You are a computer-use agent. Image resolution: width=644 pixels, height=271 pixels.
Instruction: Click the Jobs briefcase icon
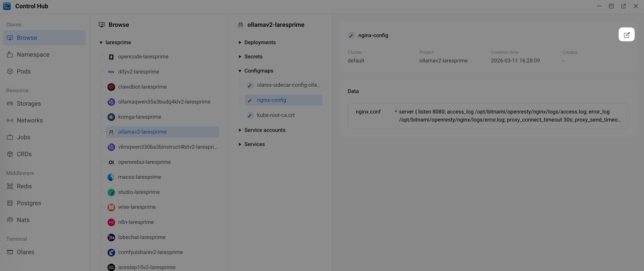[10, 137]
